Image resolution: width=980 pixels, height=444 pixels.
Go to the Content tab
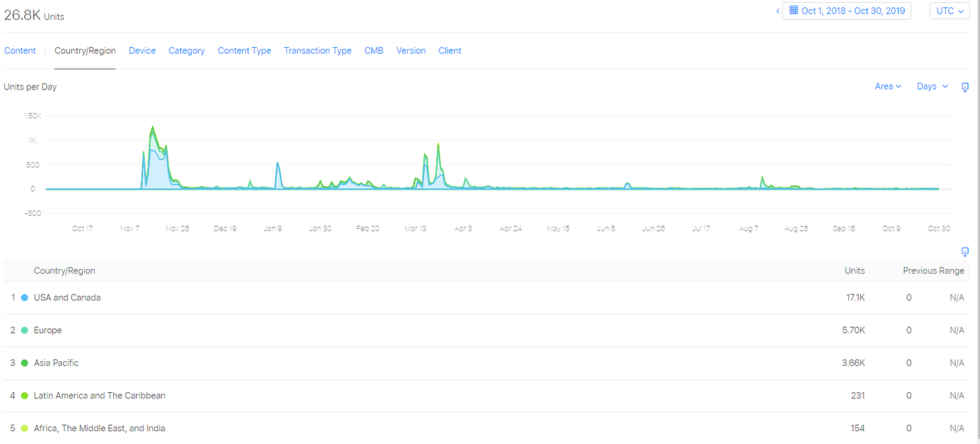[20, 50]
